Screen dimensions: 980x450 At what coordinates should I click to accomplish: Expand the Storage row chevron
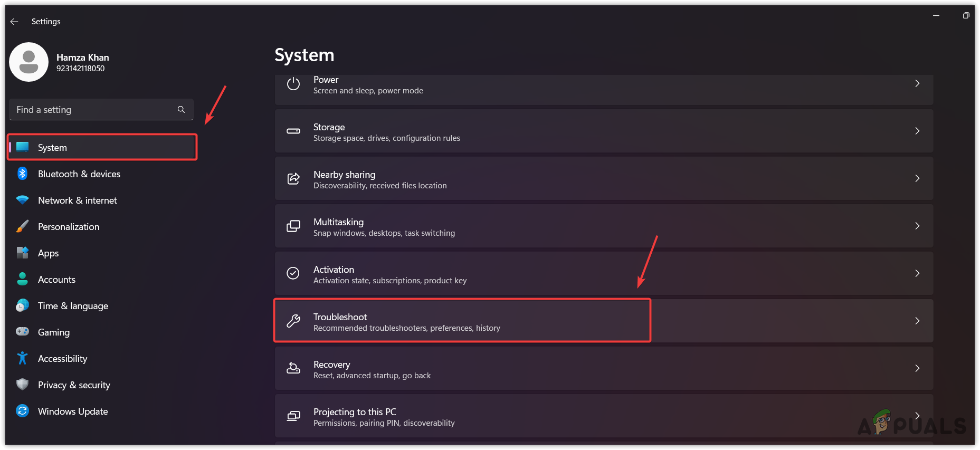917,131
